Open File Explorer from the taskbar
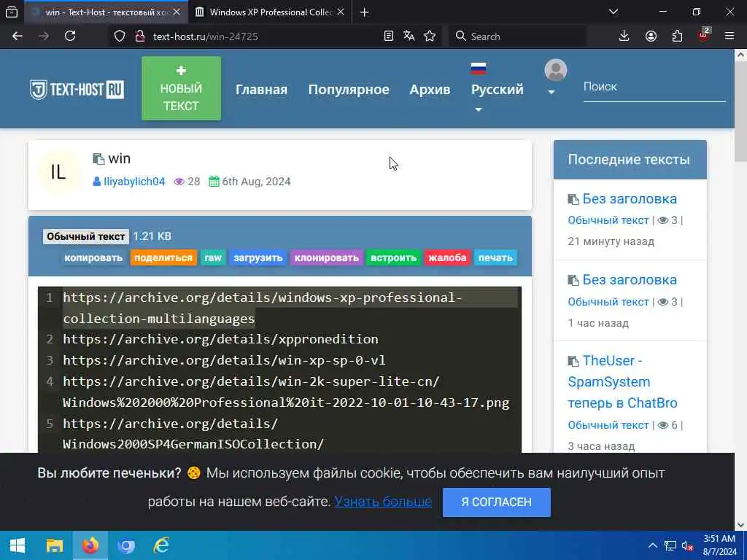This screenshot has height=560, width=747. coord(54,545)
